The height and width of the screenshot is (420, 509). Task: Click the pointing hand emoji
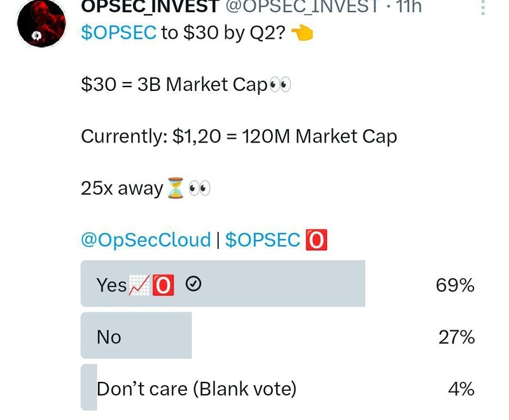pyautogui.click(x=302, y=34)
